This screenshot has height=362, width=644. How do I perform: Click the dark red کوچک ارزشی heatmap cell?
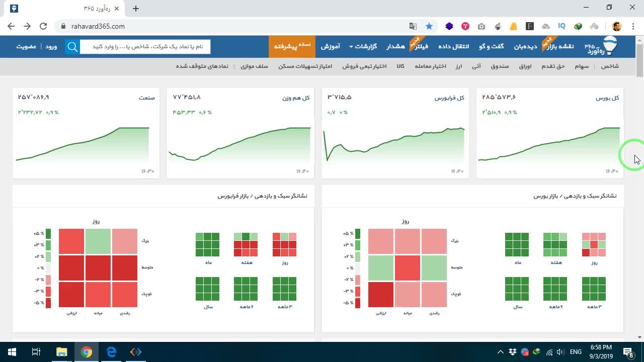[381, 295]
